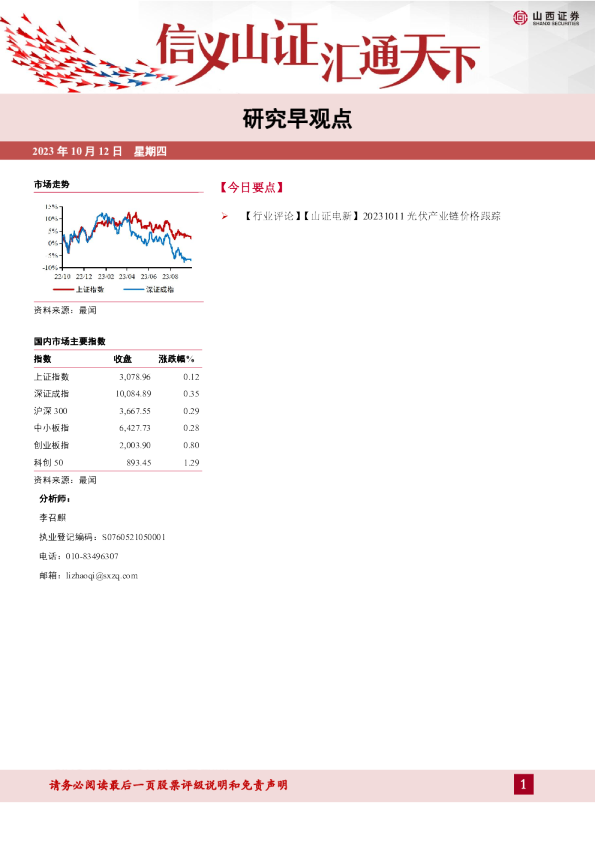This screenshot has height=842, width=595.
Task: Click the 涨跌幅% column header
Action: [x=176, y=359]
